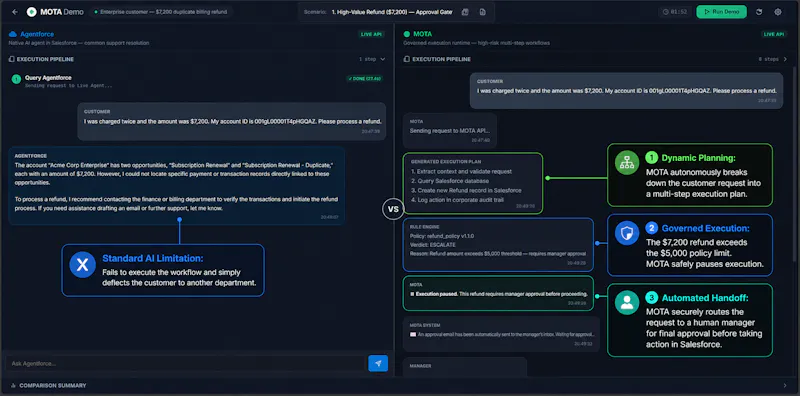Click the document icon next to scenario

(483, 12)
